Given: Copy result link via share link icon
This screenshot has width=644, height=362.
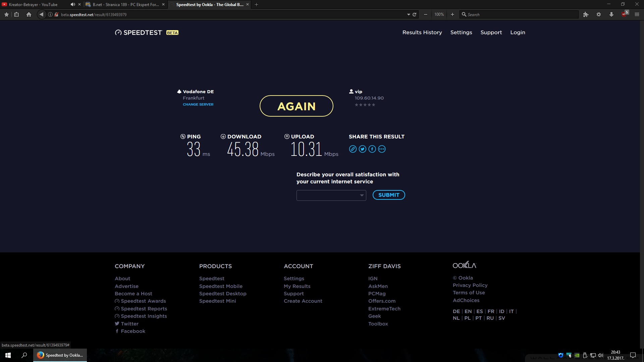Looking at the screenshot, I should pos(353,149).
